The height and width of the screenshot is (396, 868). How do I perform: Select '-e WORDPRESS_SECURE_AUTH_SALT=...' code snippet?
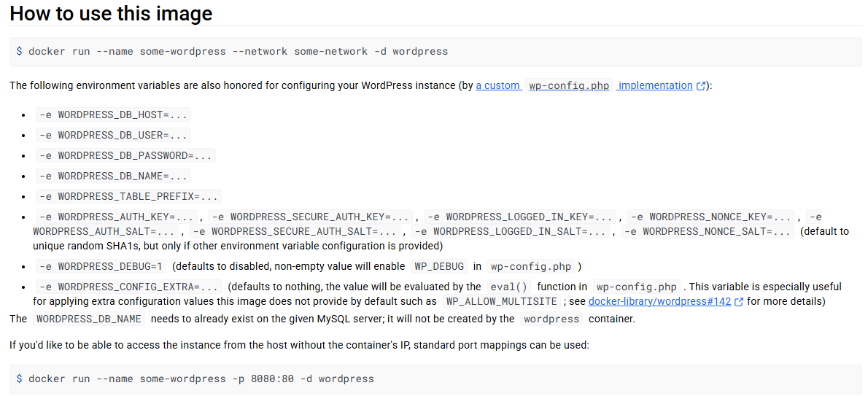(x=295, y=231)
